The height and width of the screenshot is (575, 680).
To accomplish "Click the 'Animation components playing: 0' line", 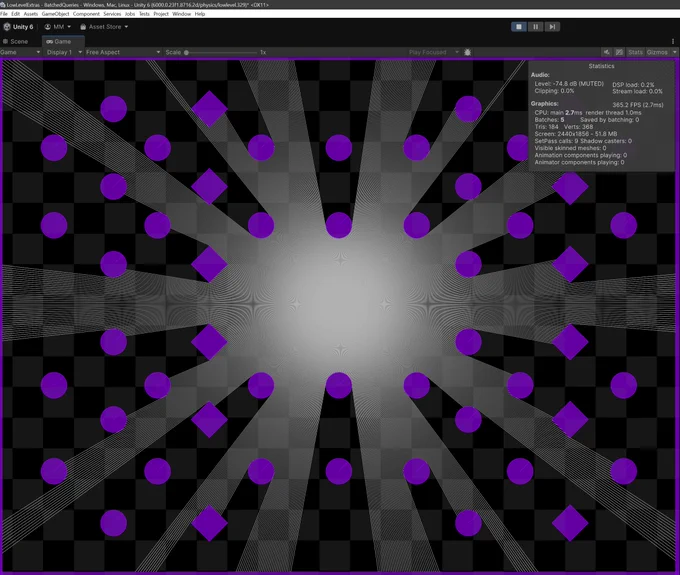I will pos(581,155).
